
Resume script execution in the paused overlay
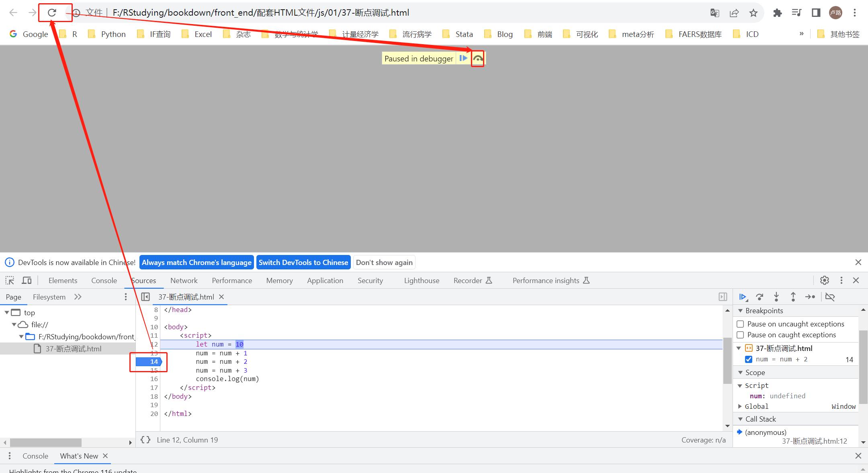pyautogui.click(x=463, y=58)
